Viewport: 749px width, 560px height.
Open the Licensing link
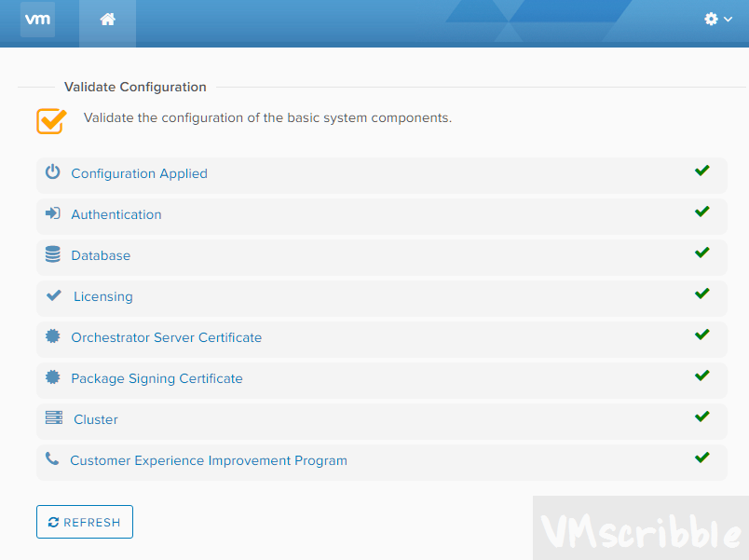click(103, 296)
